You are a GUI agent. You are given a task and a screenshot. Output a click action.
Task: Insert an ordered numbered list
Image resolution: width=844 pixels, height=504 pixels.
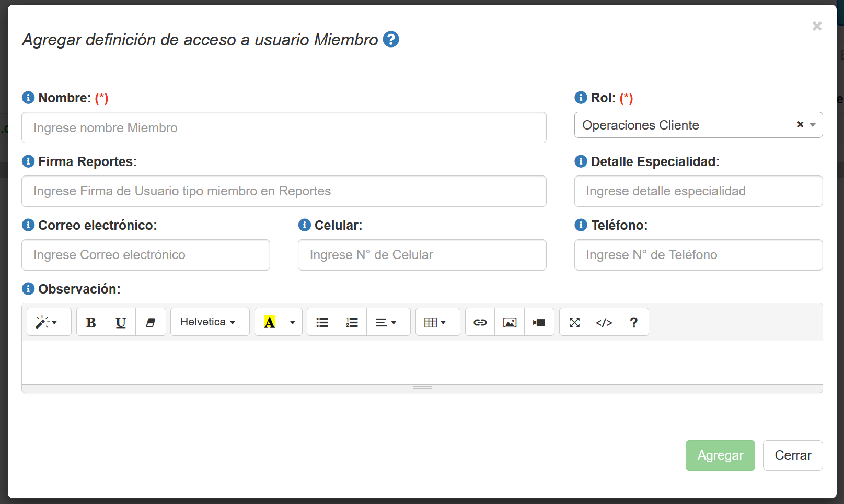tap(352, 322)
